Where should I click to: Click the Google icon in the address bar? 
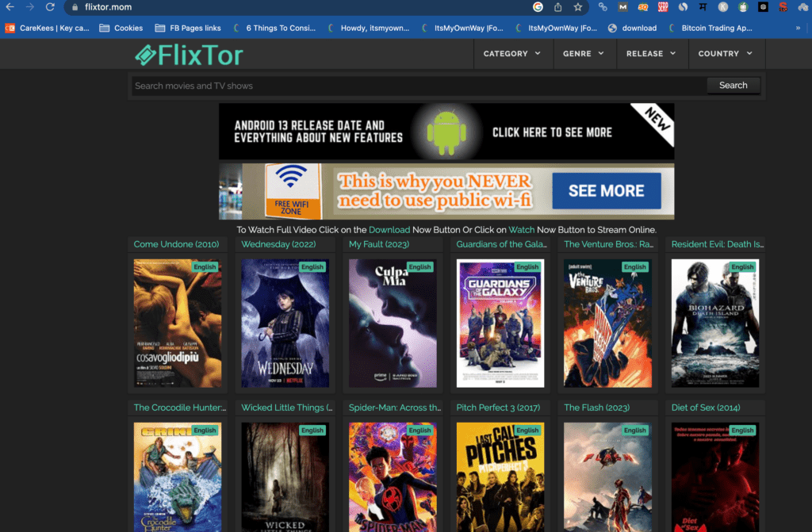[538, 7]
